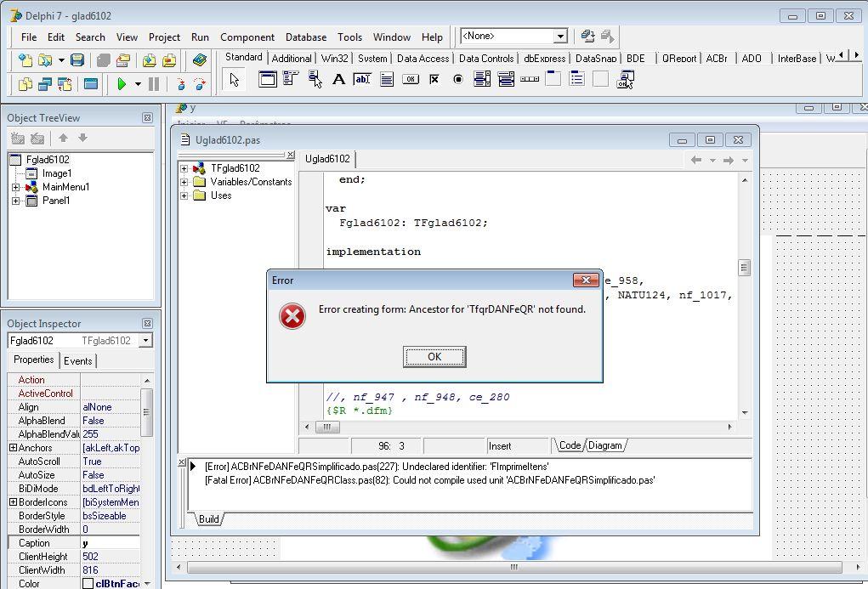
Task: Expand TFglad6102 node in code explorer
Action: (x=184, y=168)
